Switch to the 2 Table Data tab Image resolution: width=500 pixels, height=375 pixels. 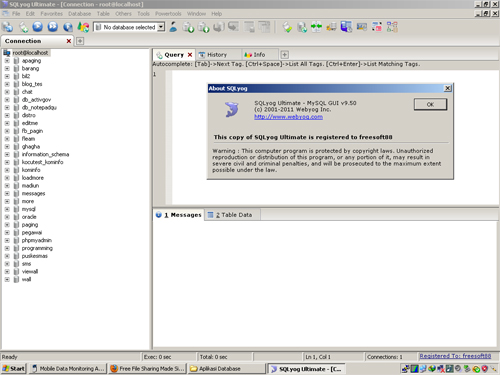[233, 215]
